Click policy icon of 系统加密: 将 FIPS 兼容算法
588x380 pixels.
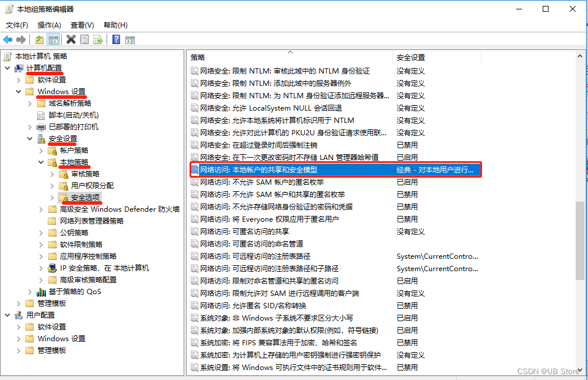(194, 343)
